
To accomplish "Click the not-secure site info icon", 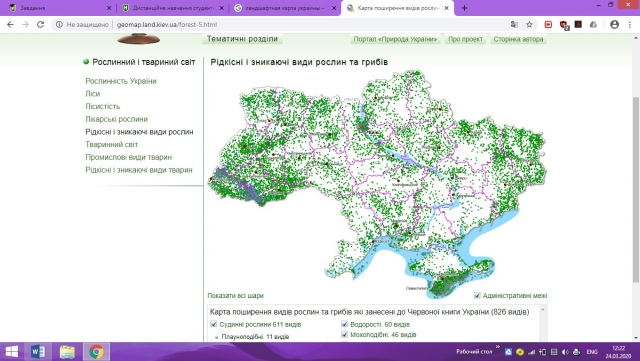I will pos(59,25).
